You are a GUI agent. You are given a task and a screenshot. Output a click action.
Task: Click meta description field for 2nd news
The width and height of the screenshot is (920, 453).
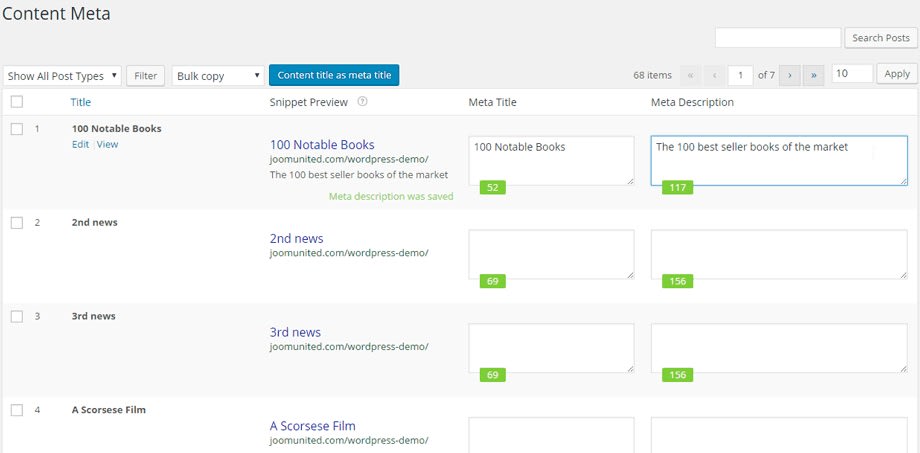[x=779, y=254]
